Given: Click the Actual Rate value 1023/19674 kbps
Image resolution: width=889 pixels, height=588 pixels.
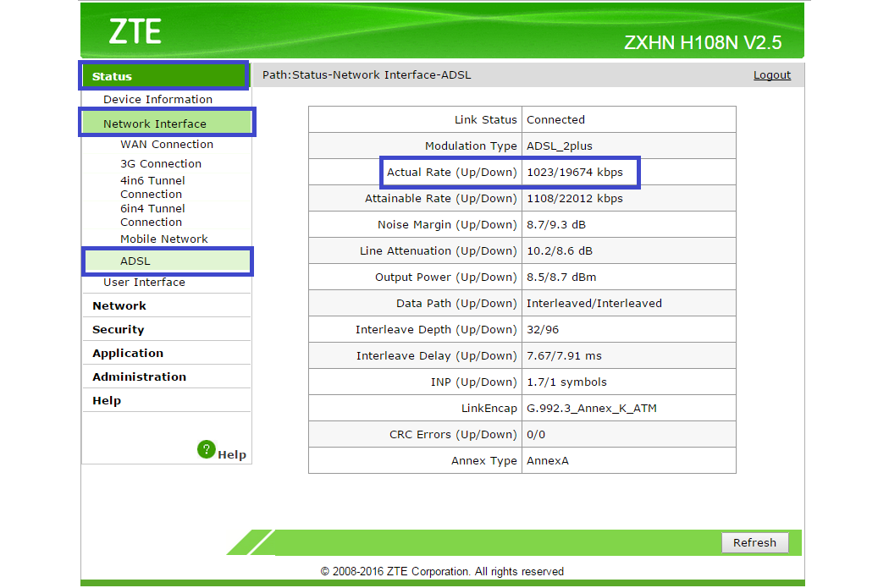Looking at the screenshot, I should [x=575, y=173].
